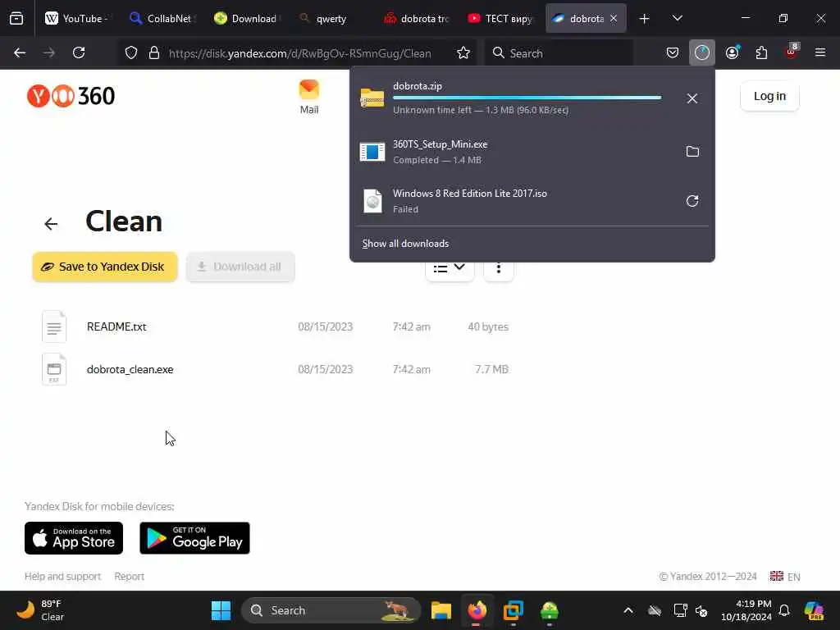Go back in browser history

(x=20, y=52)
